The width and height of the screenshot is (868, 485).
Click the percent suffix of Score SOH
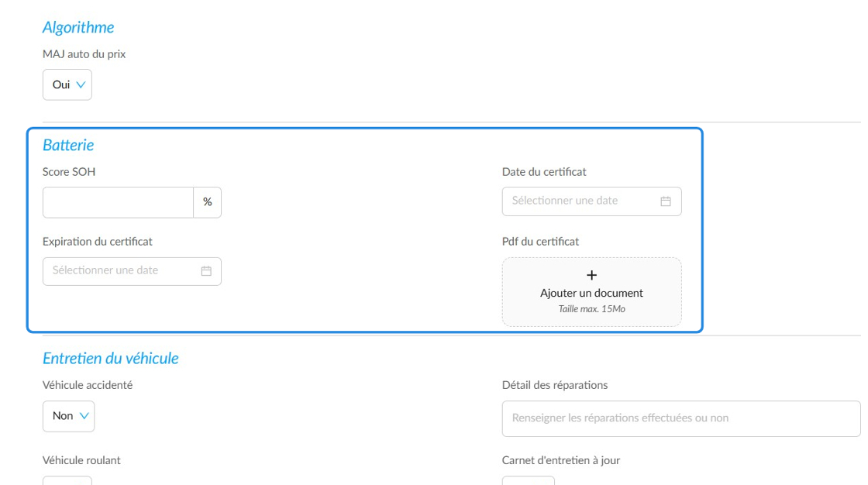coord(208,202)
